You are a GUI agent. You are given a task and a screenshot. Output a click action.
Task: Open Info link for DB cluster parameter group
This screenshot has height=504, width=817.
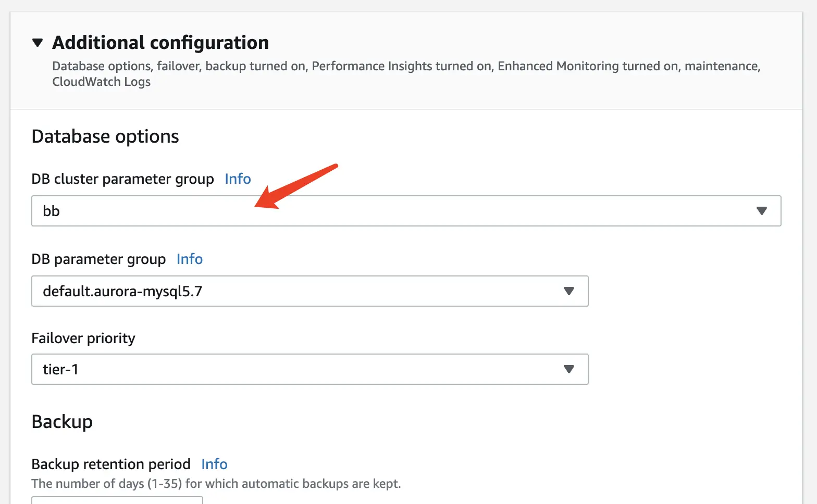[x=238, y=179]
